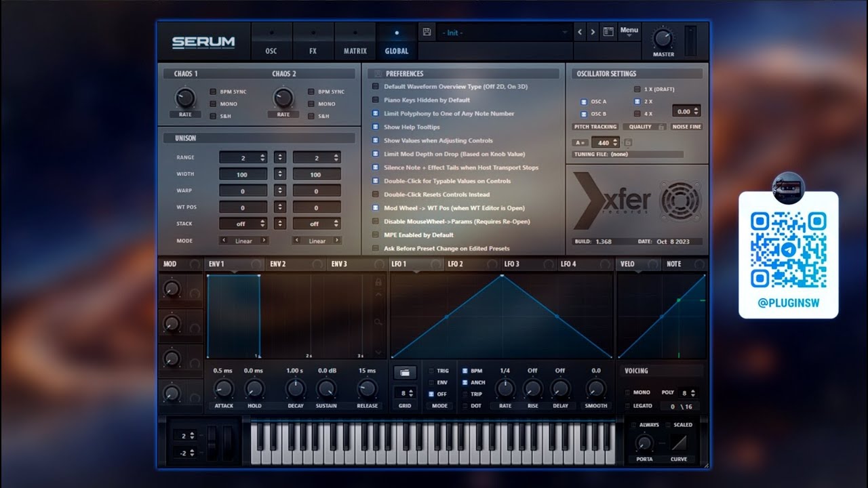The image size is (868, 488).
Task: Turn the Porta knob
Action: coord(644,444)
